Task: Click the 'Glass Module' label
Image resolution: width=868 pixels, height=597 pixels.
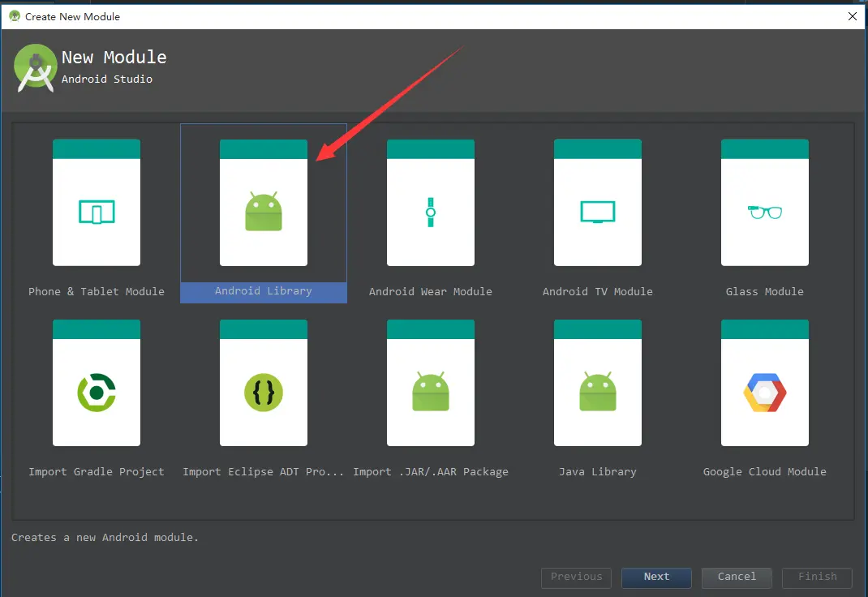Action: pyautogui.click(x=765, y=291)
